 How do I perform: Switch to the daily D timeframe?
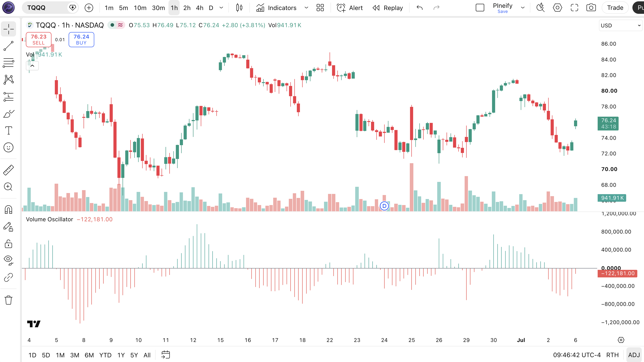pyautogui.click(x=211, y=8)
